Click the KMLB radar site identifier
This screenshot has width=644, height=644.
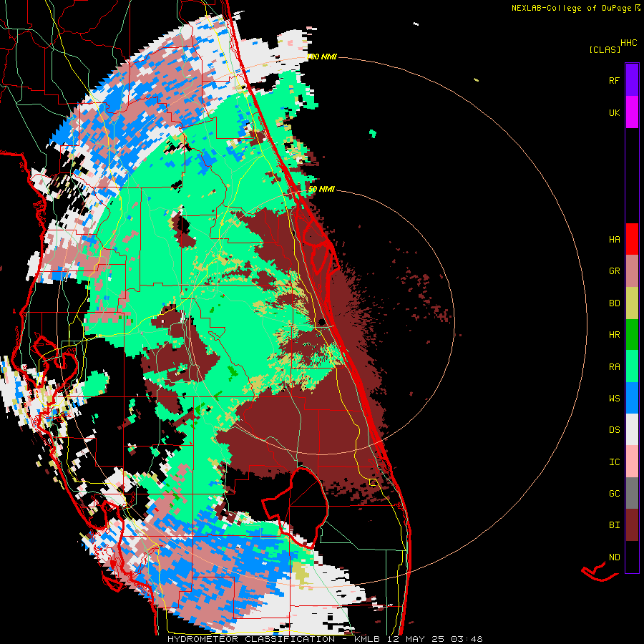367,639
